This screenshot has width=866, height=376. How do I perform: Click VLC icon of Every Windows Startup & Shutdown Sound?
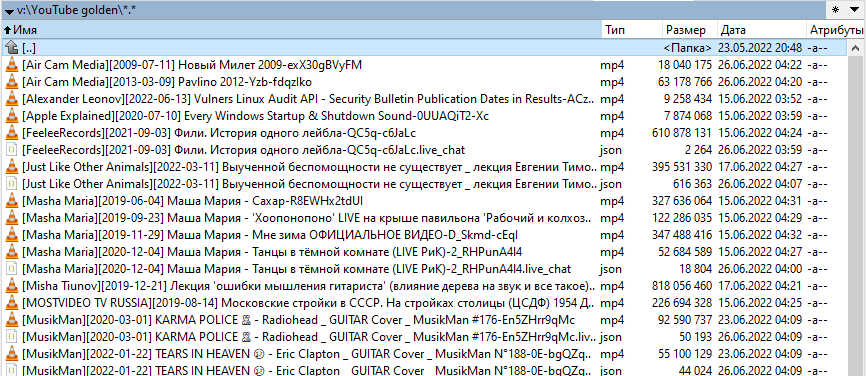11,116
